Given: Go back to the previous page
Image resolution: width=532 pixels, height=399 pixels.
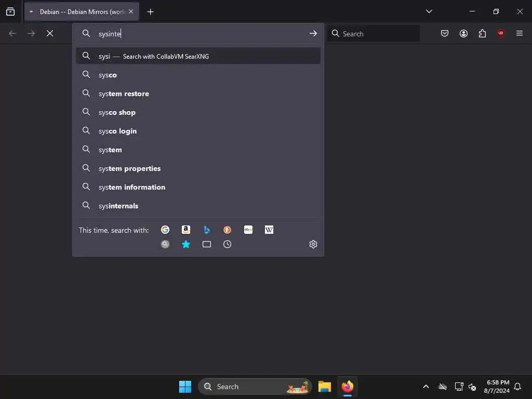Looking at the screenshot, I should [x=12, y=33].
